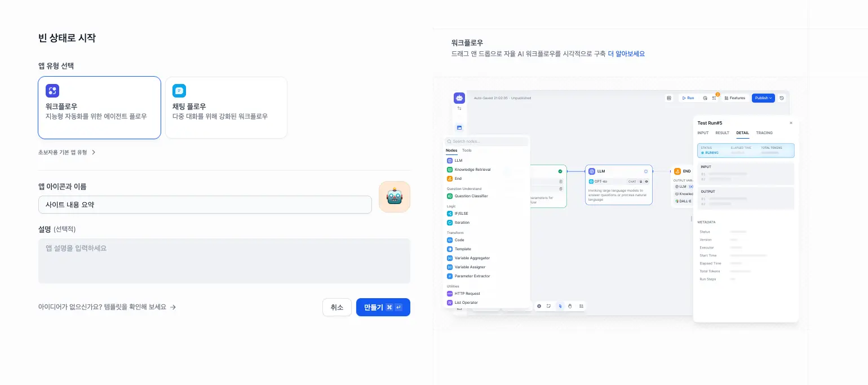Select the 워크플로우 app type card
Image resolution: width=868 pixels, height=385 pixels.
coord(99,108)
